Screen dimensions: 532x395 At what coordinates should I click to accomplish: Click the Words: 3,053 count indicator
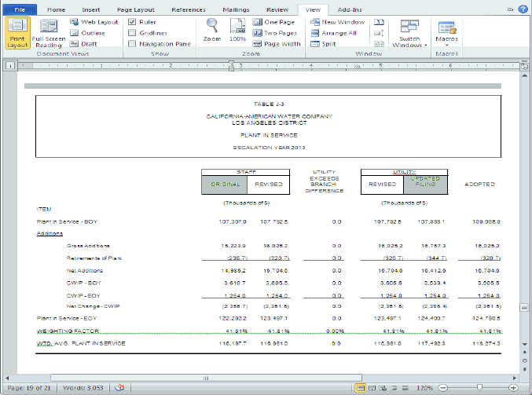click(x=83, y=388)
